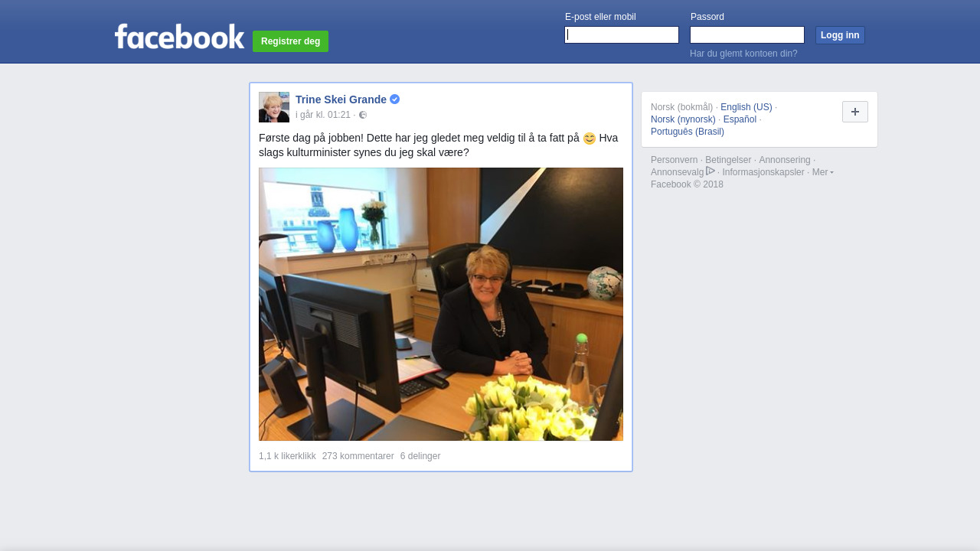Click the i går kl. 01:21 timestamp
Screen dimensions: 980x551
[x=323, y=115]
